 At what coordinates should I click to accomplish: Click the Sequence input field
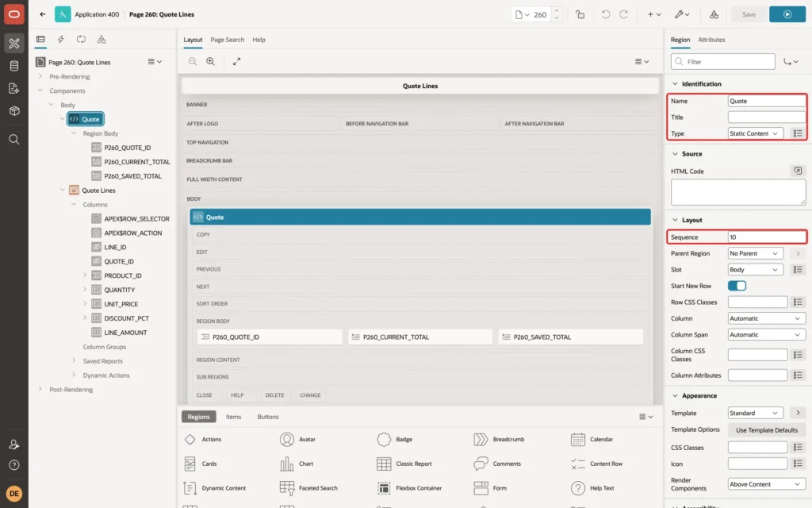pos(767,237)
